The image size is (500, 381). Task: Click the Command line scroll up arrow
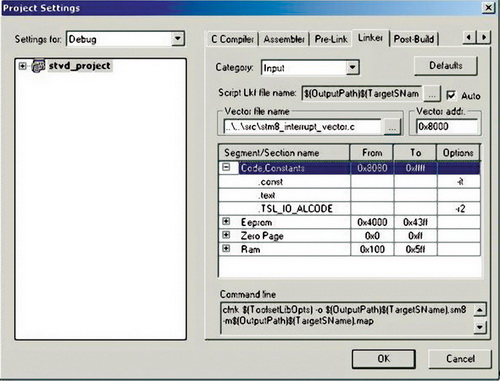479,310
